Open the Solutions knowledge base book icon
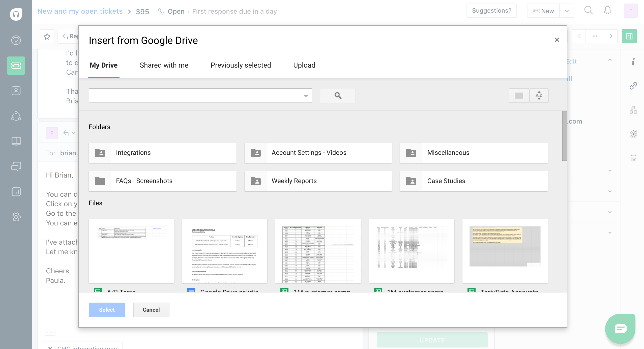 (x=16, y=141)
